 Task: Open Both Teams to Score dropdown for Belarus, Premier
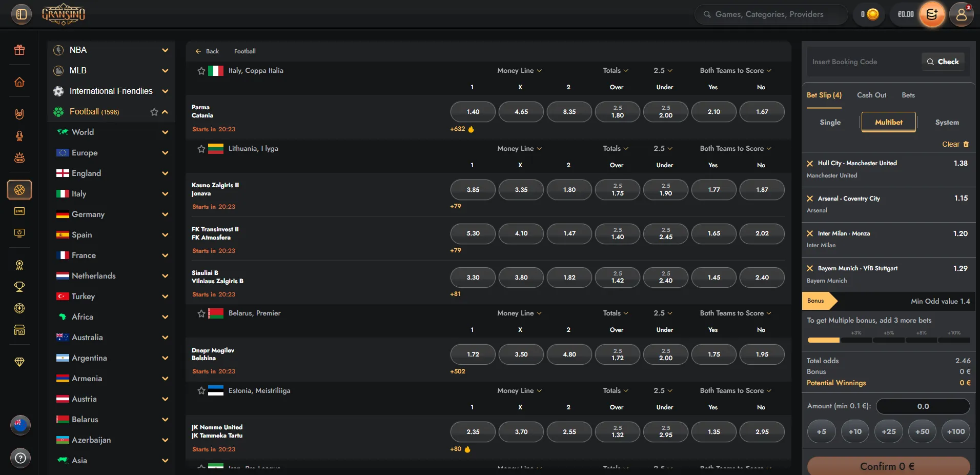coord(736,313)
